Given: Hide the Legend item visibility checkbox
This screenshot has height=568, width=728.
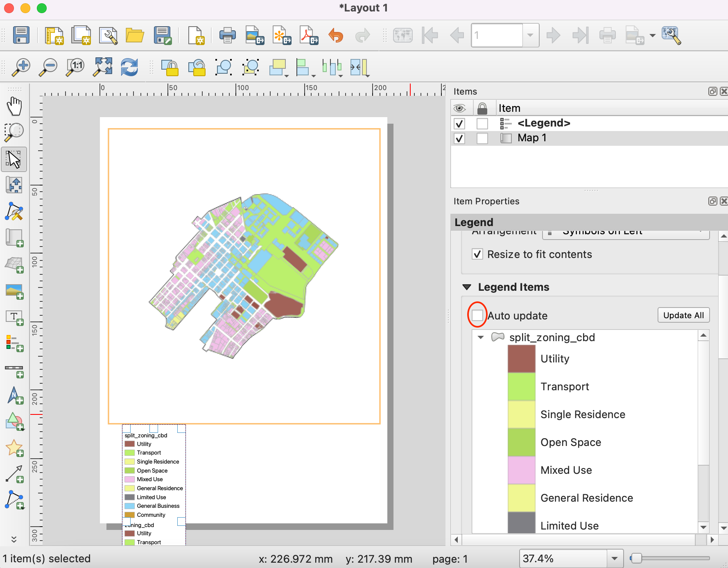Looking at the screenshot, I should click(x=459, y=123).
